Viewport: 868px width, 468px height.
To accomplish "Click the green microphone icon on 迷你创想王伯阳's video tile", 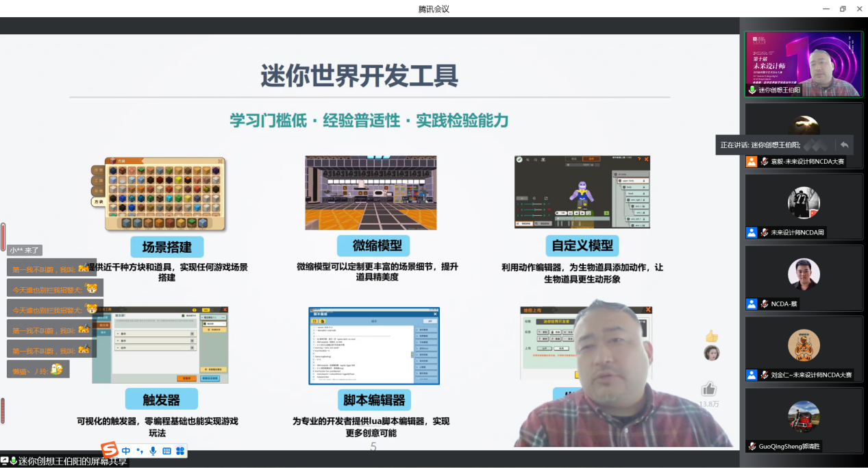I will coord(752,90).
